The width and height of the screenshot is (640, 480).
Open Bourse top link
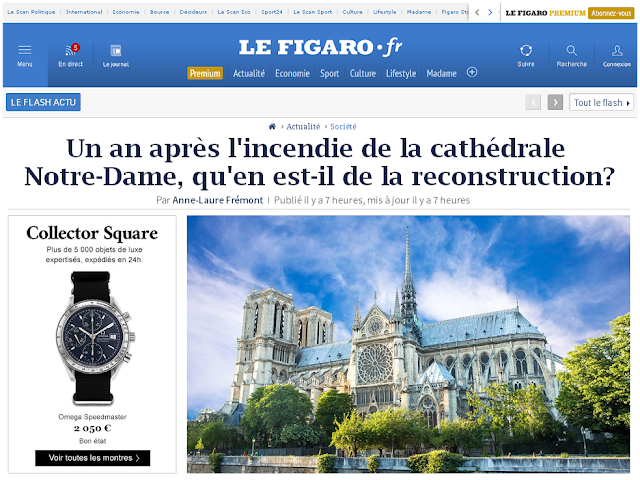point(160,12)
